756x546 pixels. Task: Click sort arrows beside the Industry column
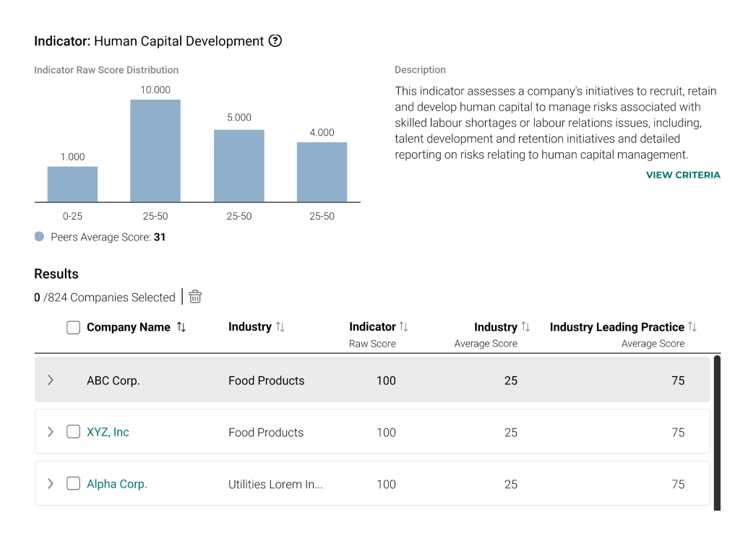click(x=280, y=327)
